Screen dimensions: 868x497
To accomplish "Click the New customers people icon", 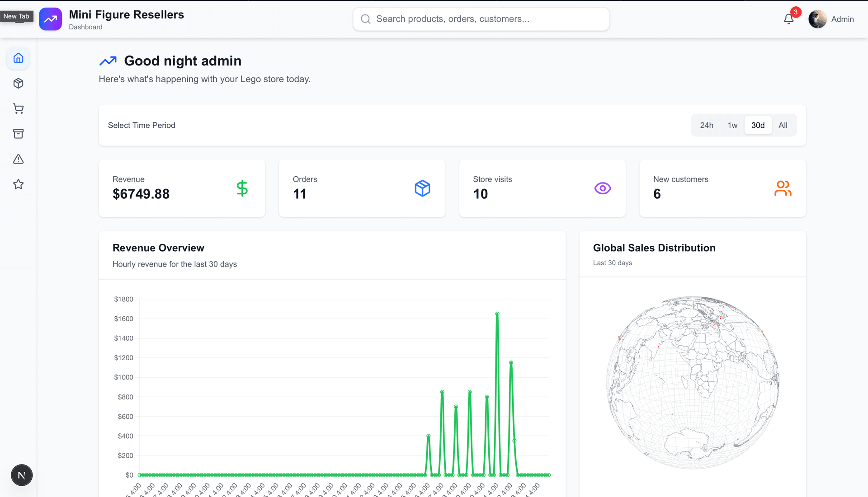I will [783, 188].
